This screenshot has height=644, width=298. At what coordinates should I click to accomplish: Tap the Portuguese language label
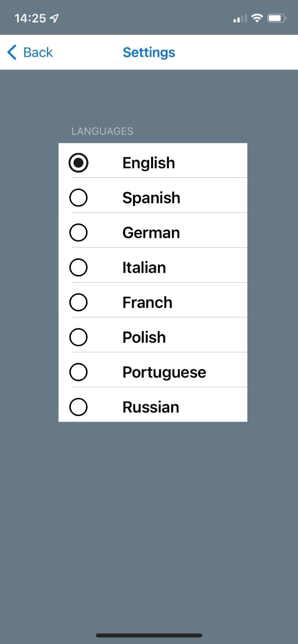[164, 373]
